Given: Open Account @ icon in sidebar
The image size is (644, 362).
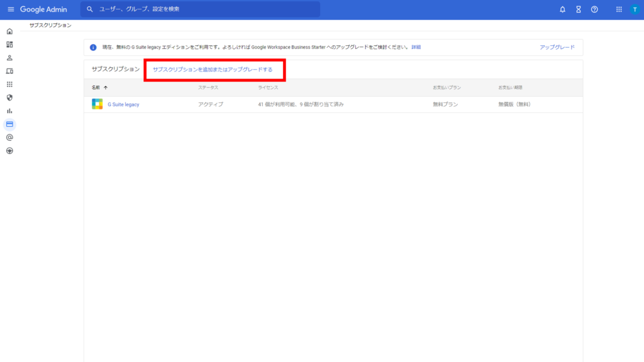Looking at the screenshot, I should click(9, 138).
